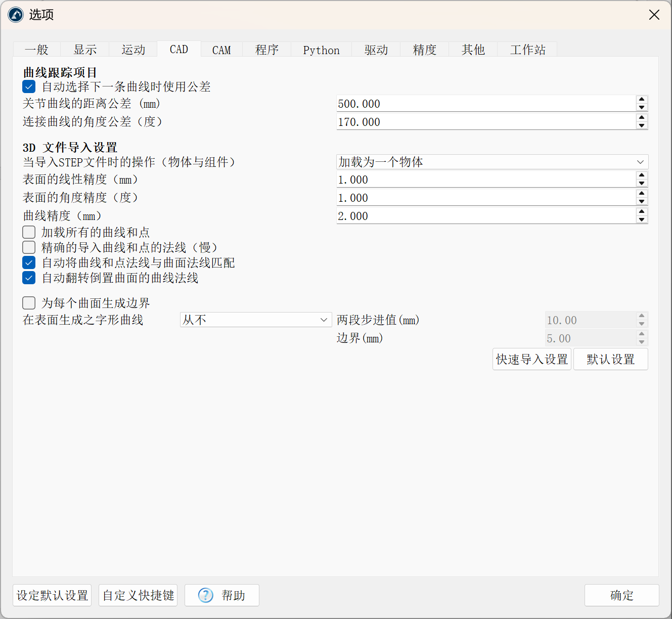Open the Python tab

tap(321, 50)
